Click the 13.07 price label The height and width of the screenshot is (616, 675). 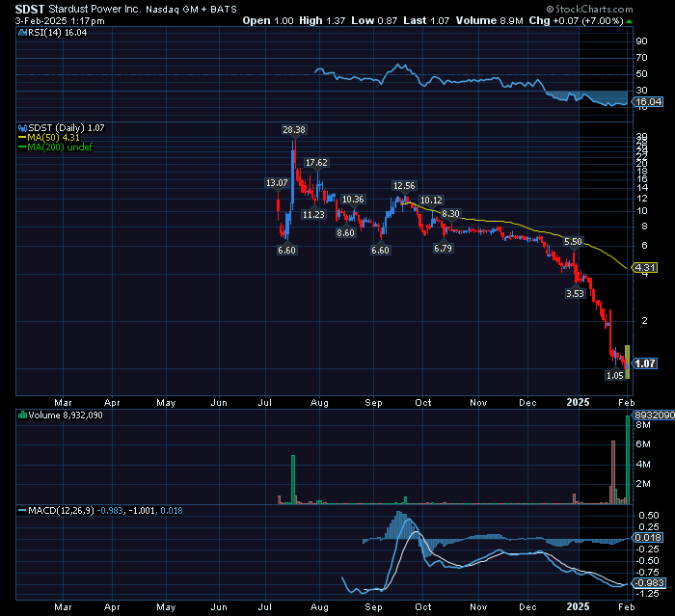(277, 183)
